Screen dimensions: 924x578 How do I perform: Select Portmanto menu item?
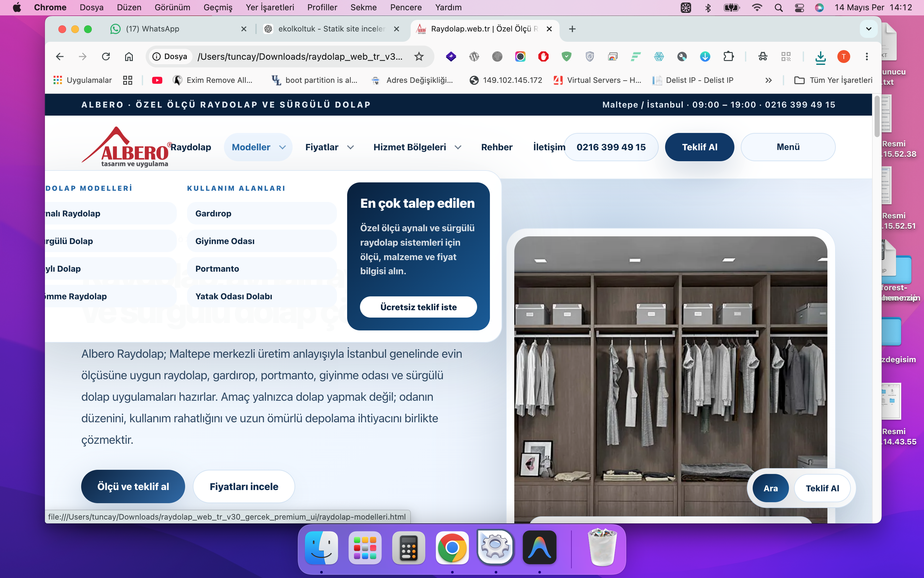pyautogui.click(x=262, y=269)
